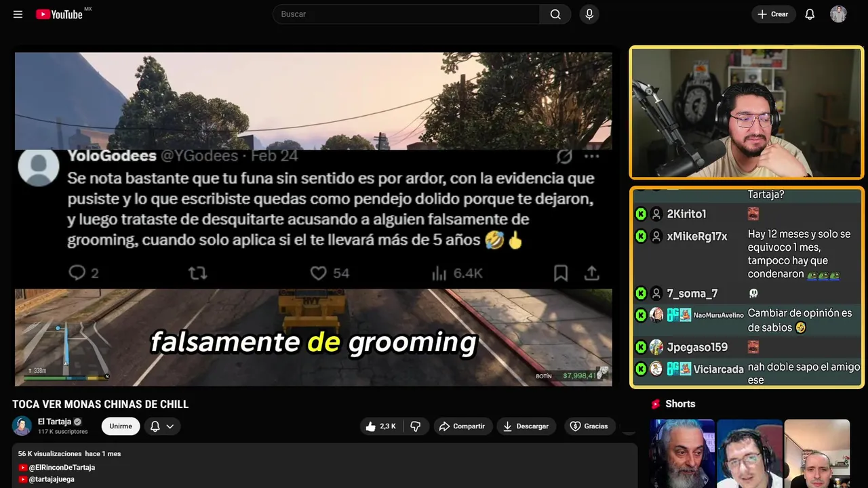Click the Buscar search field
The width and height of the screenshot is (868, 488).
[x=406, y=14]
